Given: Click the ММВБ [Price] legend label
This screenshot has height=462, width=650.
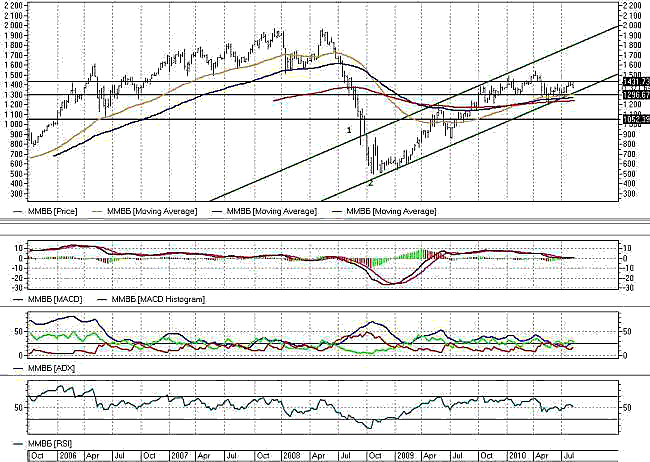Looking at the screenshot, I should (52, 212).
